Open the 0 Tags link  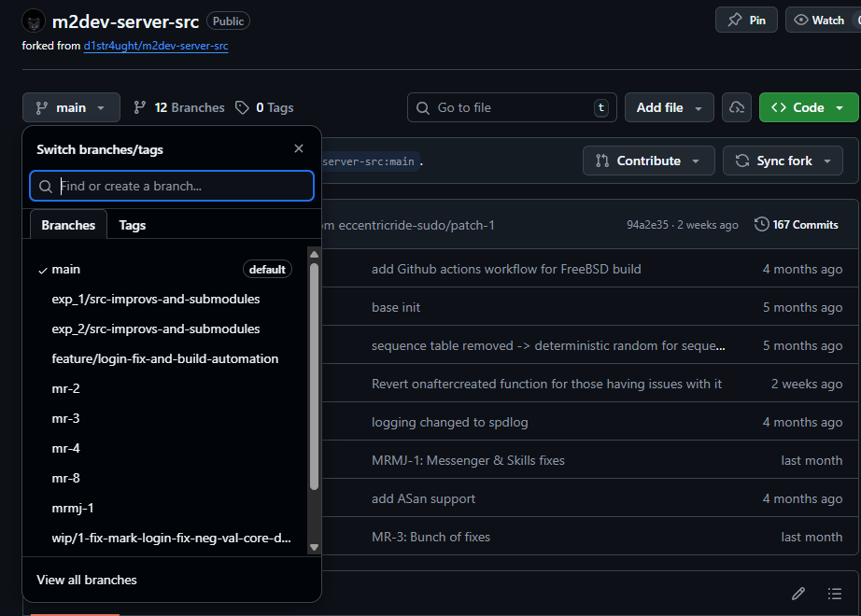click(x=264, y=107)
